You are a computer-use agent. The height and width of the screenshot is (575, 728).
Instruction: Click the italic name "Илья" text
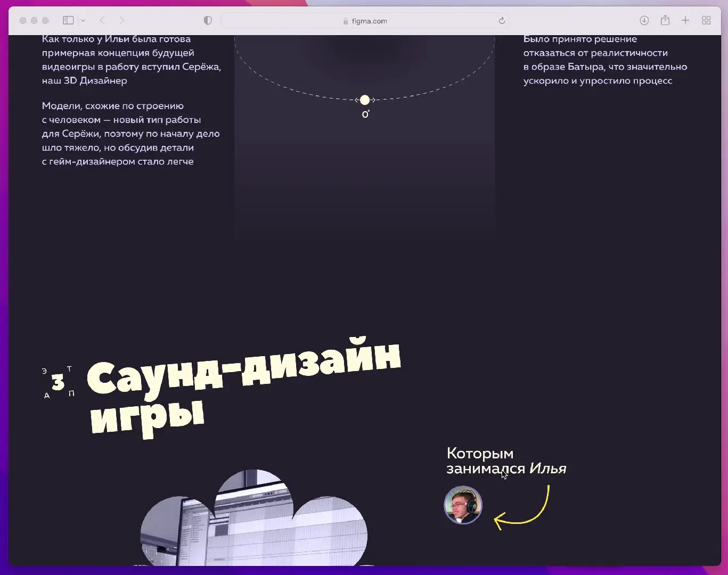tap(547, 469)
